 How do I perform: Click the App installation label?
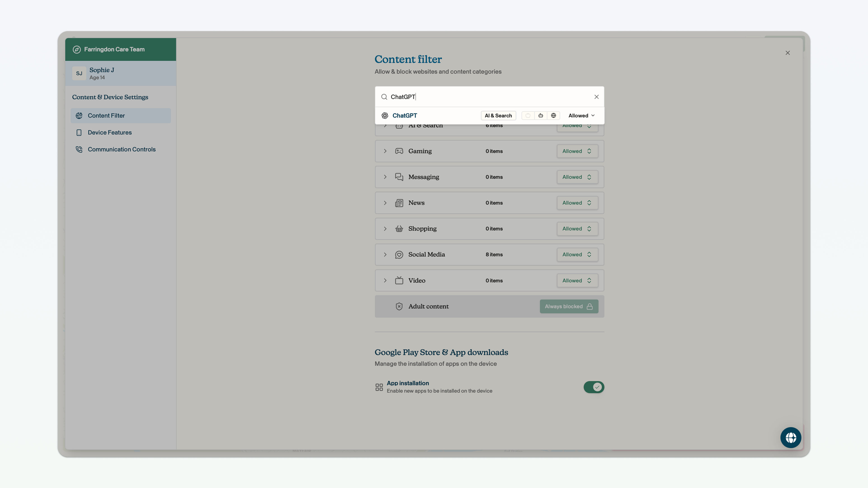pyautogui.click(x=408, y=383)
